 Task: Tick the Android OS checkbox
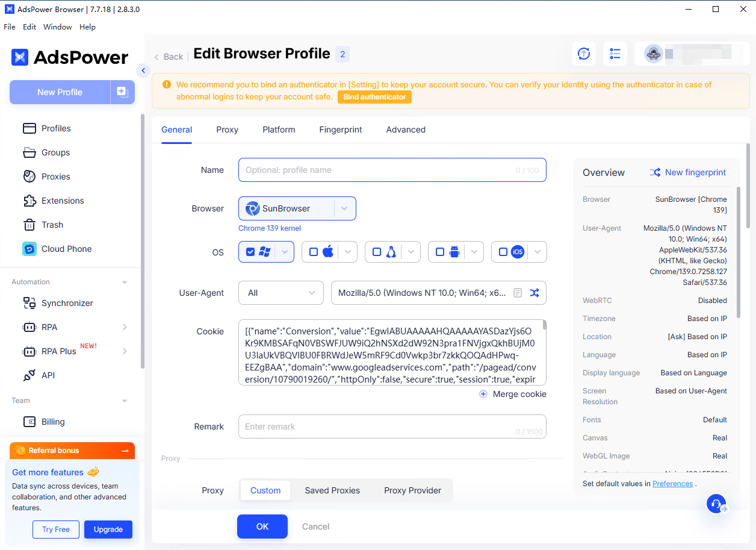[x=440, y=252]
